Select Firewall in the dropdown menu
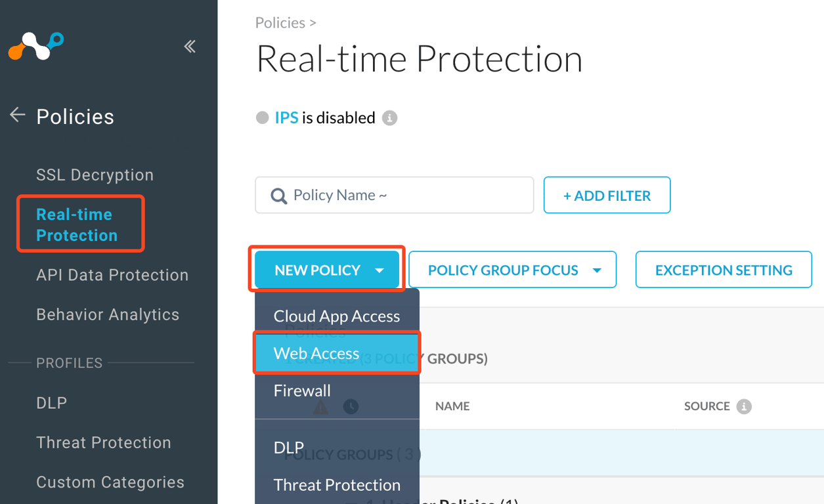 tap(302, 390)
